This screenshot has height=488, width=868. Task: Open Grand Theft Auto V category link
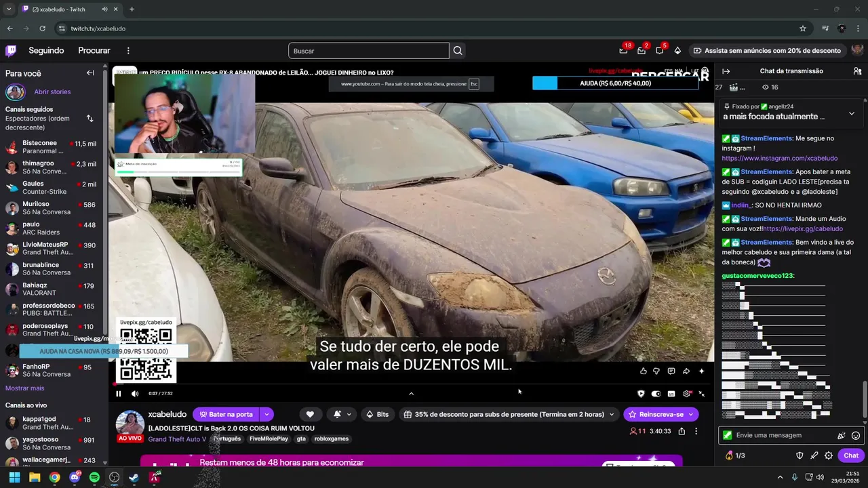click(x=177, y=439)
